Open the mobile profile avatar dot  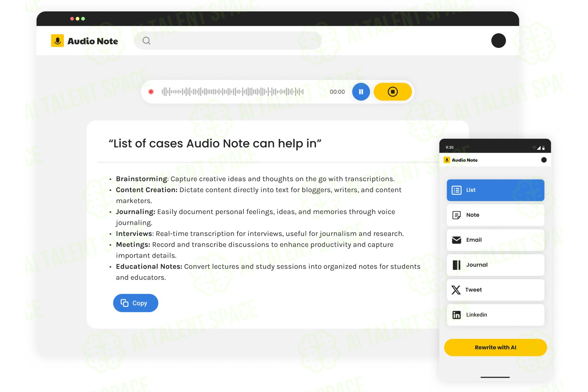(544, 160)
